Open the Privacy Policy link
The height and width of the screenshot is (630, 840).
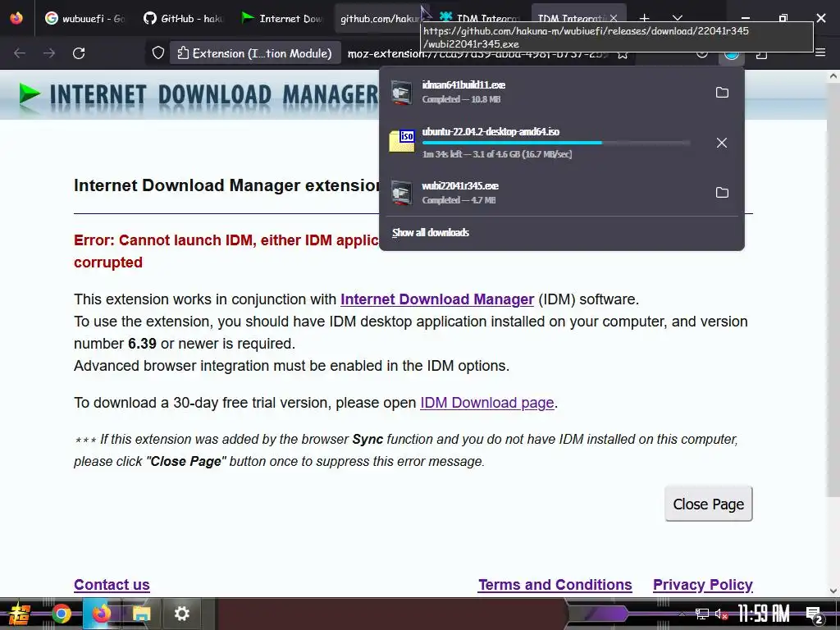pos(703,584)
